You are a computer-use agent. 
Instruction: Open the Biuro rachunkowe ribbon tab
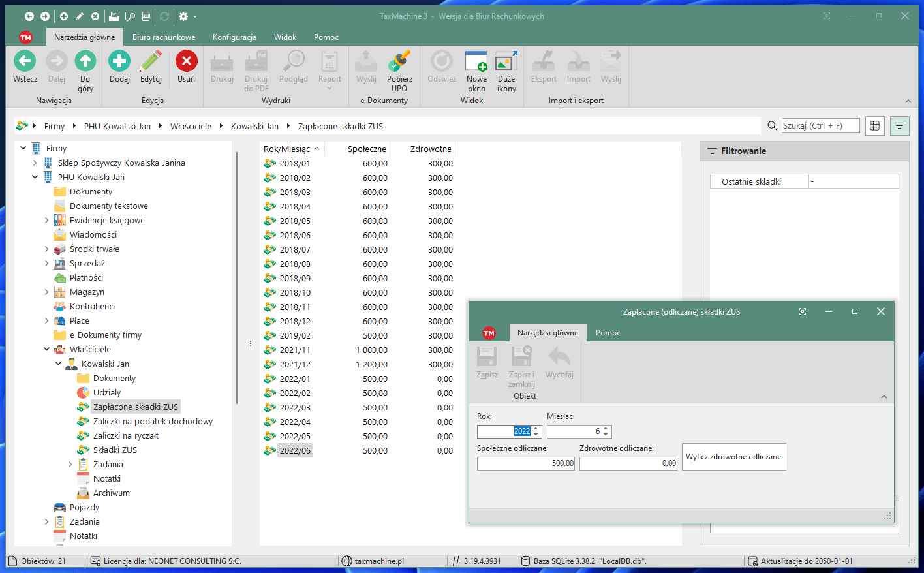point(164,37)
